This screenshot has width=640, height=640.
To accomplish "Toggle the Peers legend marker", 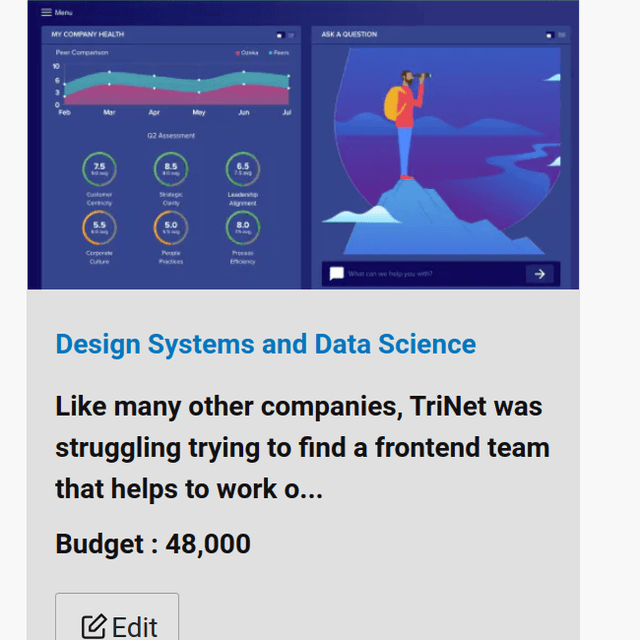I will click(x=270, y=53).
